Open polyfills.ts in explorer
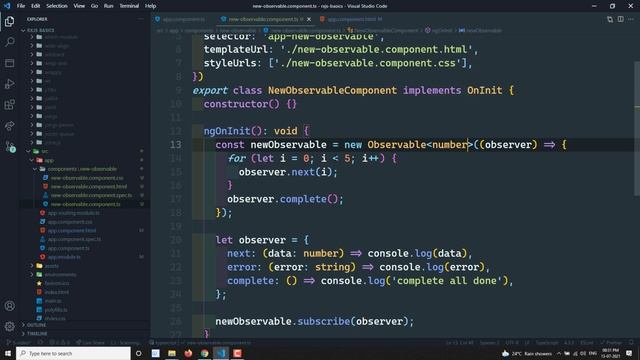640x360 pixels. tap(56, 310)
